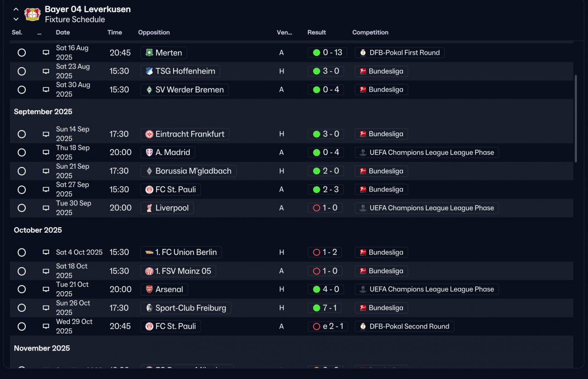Collapse with the up chevron beside the club name
Viewport: 588px width, 379px height.
tap(16, 9)
